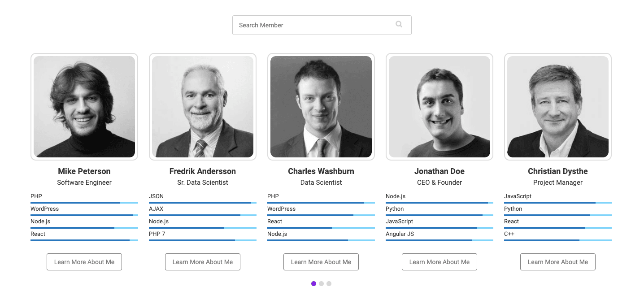Open Christian Dysthe's Learn More About Me button
The image size is (644, 300).
[x=558, y=262]
